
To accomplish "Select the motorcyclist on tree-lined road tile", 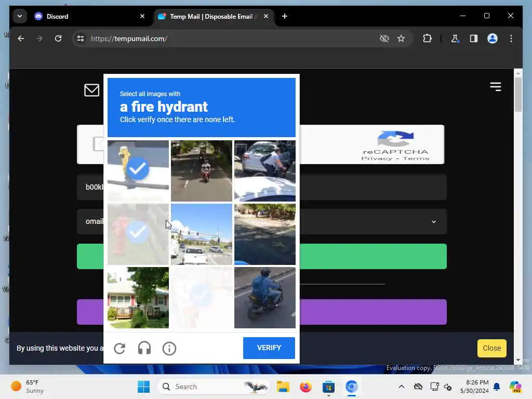I will [x=202, y=171].
